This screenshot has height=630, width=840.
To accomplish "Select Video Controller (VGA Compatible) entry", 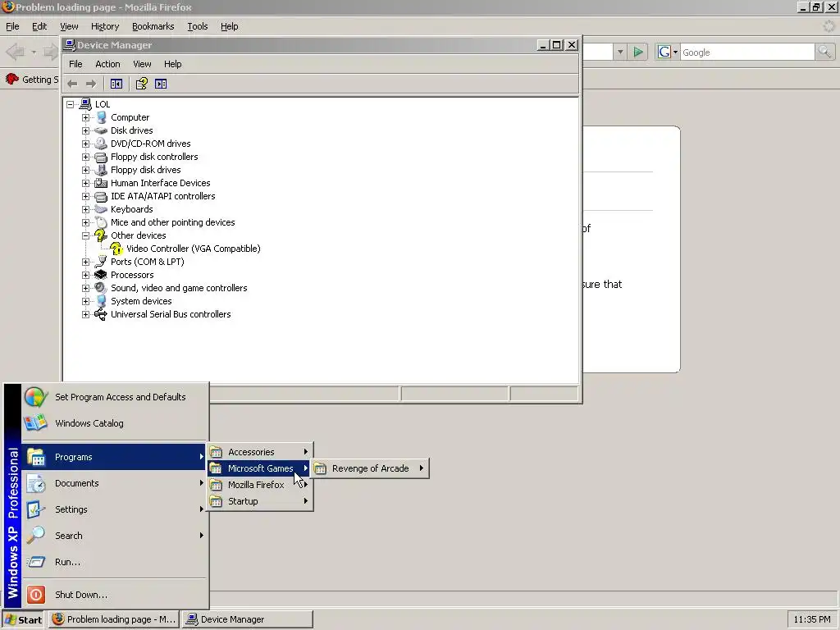I will 194,249.
